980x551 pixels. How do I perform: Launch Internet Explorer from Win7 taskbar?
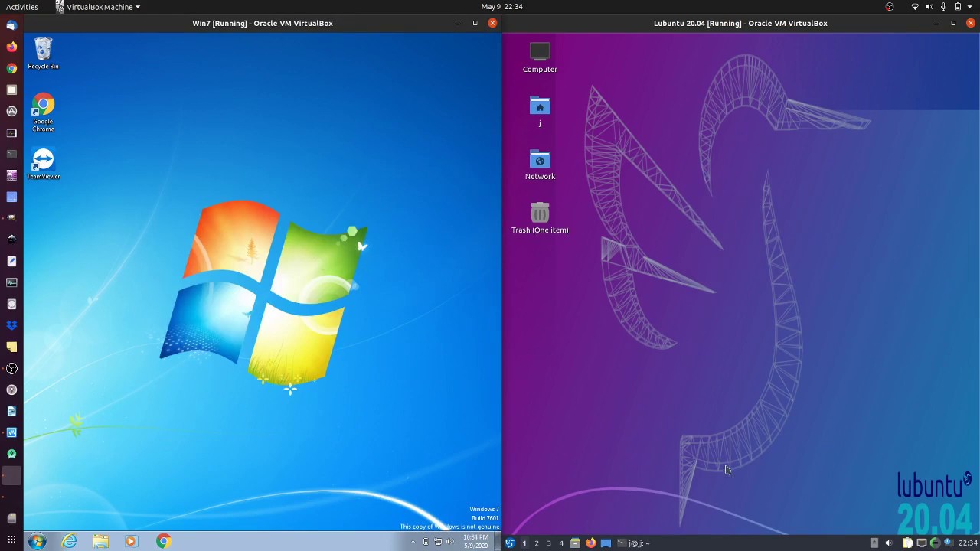(x=69, y=541)
